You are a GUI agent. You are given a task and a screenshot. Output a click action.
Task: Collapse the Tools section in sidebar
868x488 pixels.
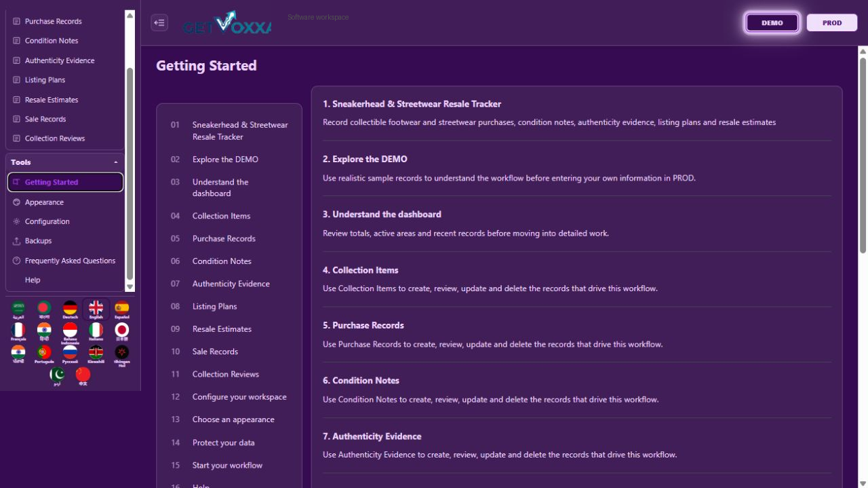coord(116,162)
